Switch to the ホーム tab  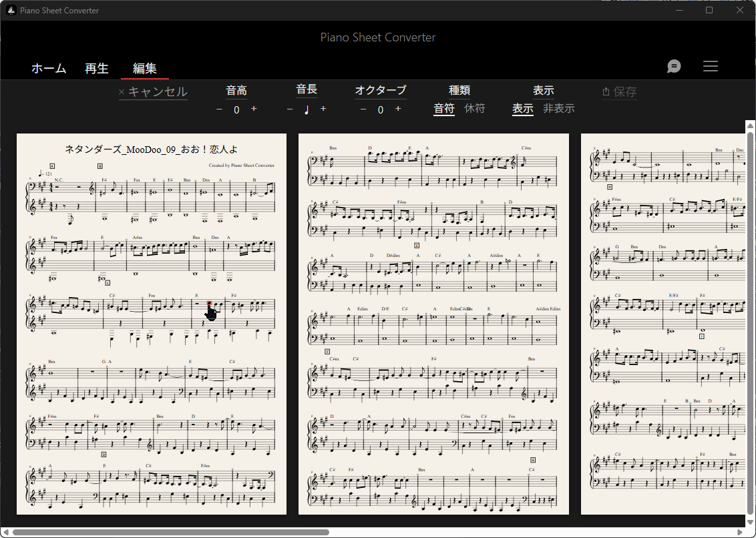pos(49,69)
